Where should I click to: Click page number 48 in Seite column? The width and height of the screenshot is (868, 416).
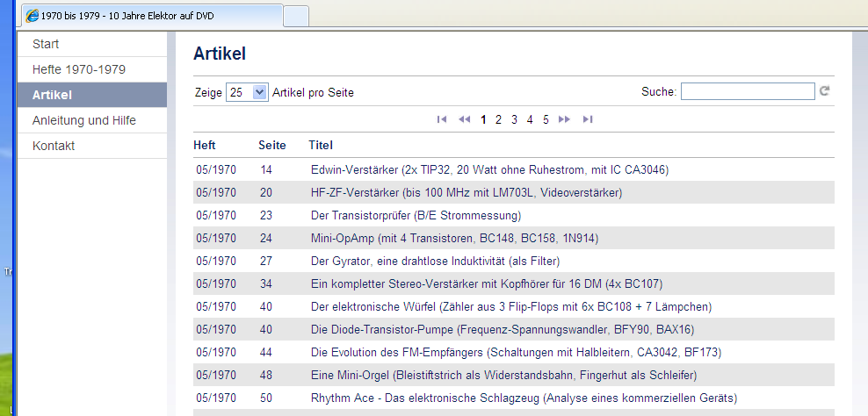point(266,375)
